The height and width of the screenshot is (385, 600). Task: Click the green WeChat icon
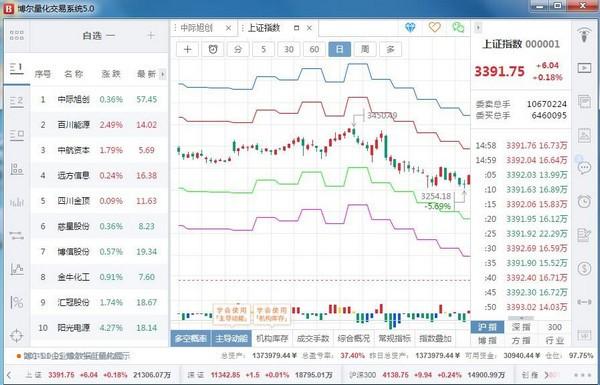click(458, 27)
